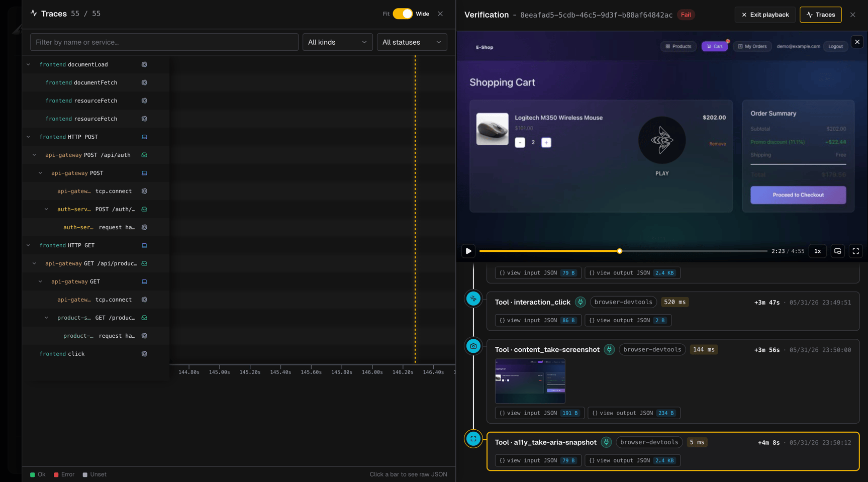Image resolution: width=868 pixels, height=482 pixels.
Task: Click the api-gateway GET client icon
Action: click(x=144, y=281)
